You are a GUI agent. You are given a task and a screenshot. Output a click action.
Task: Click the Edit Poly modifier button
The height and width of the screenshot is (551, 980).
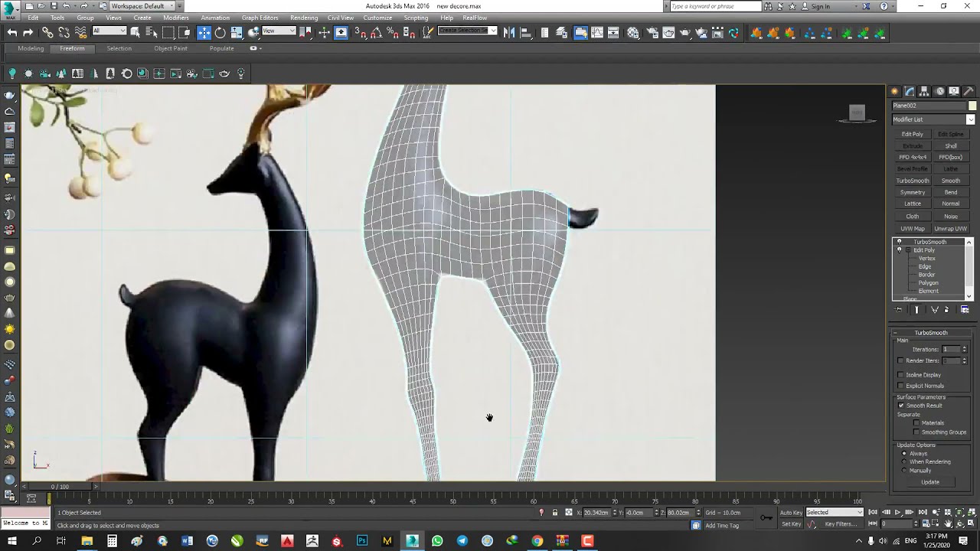(x=912, y=134)
